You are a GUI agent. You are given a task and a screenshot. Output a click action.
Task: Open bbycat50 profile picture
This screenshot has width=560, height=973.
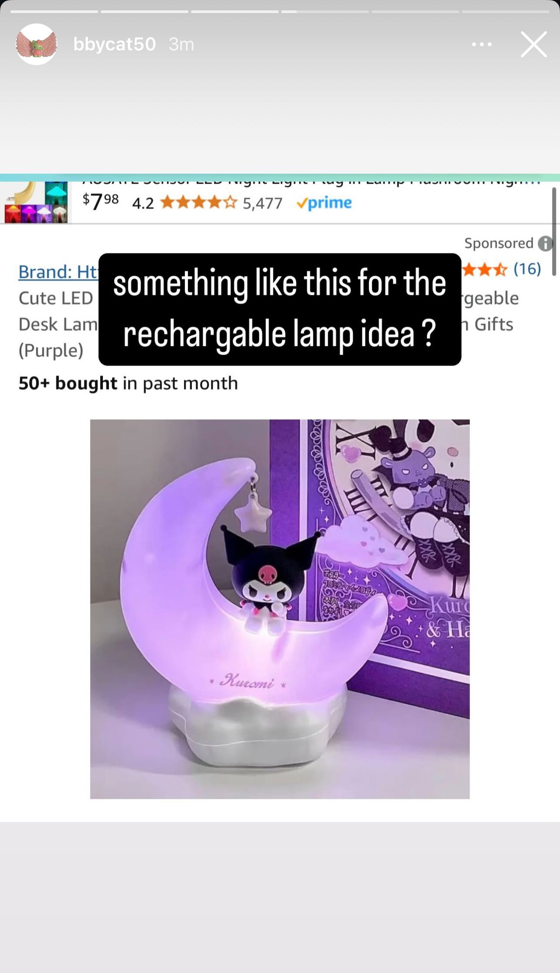click(36, 44)
